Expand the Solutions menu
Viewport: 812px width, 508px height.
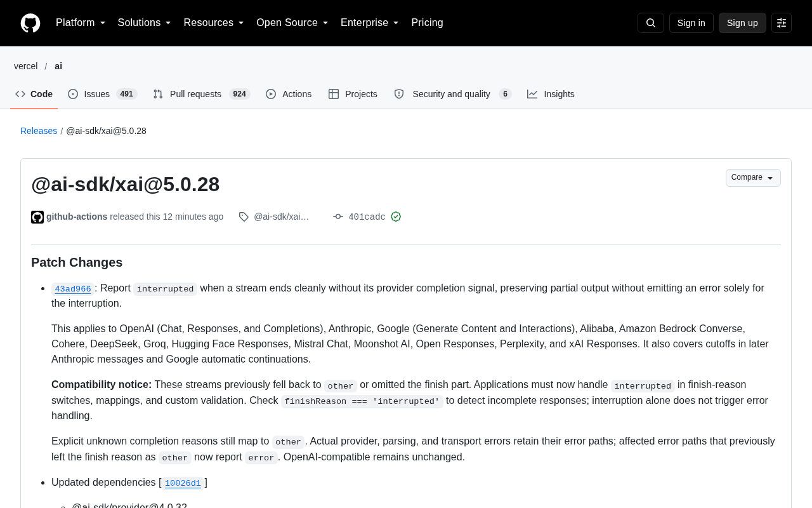[145, 23]
